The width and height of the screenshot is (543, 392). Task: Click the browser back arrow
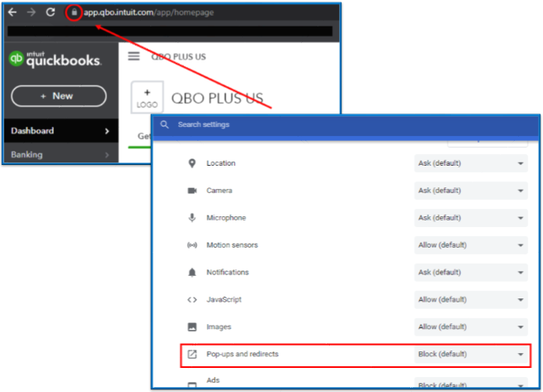[12, 12]
